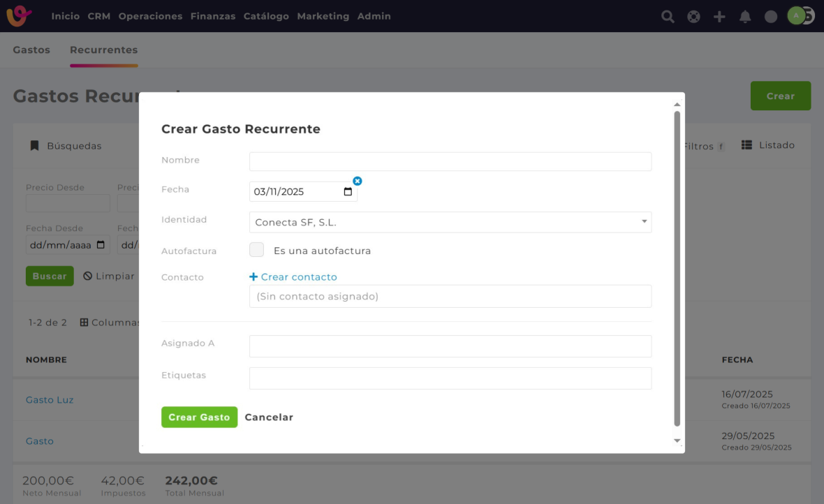This screenshot has height=504, width=824.
Task: Clear the Fecha field with the blue X icon
Action: [358, 181]
